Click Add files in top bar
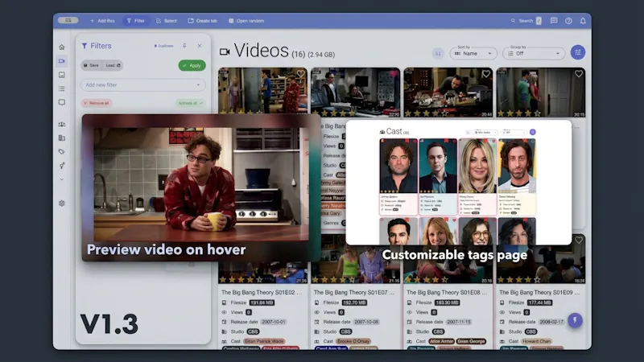Screen dimensions: 644x362 (x=102, y=21)
